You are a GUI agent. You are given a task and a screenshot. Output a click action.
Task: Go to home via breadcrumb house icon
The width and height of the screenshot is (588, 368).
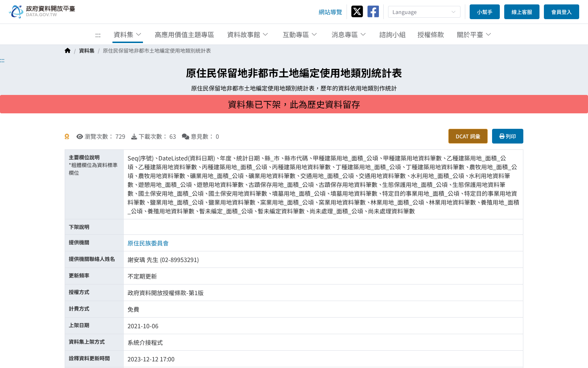point(68,51)
